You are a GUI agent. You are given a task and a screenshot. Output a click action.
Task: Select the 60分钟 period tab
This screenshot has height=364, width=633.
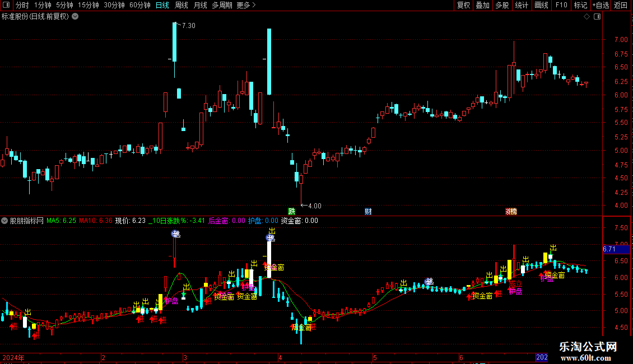tap(140, 5)
